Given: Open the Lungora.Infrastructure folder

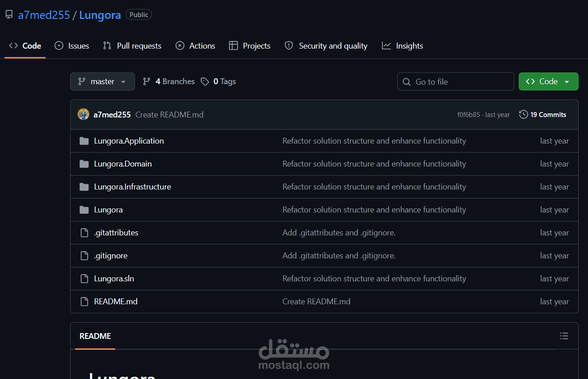Looking at the screenshot, I should (132, 187).
